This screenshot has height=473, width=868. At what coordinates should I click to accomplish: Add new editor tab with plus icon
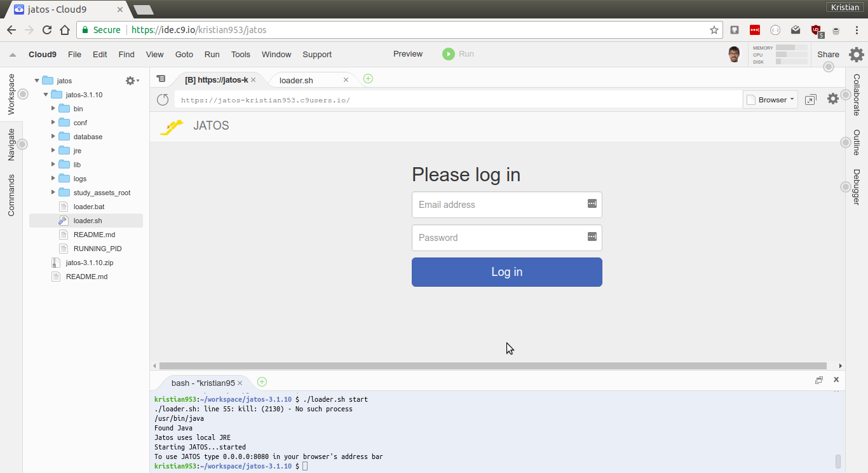click(x=368, y=79)
